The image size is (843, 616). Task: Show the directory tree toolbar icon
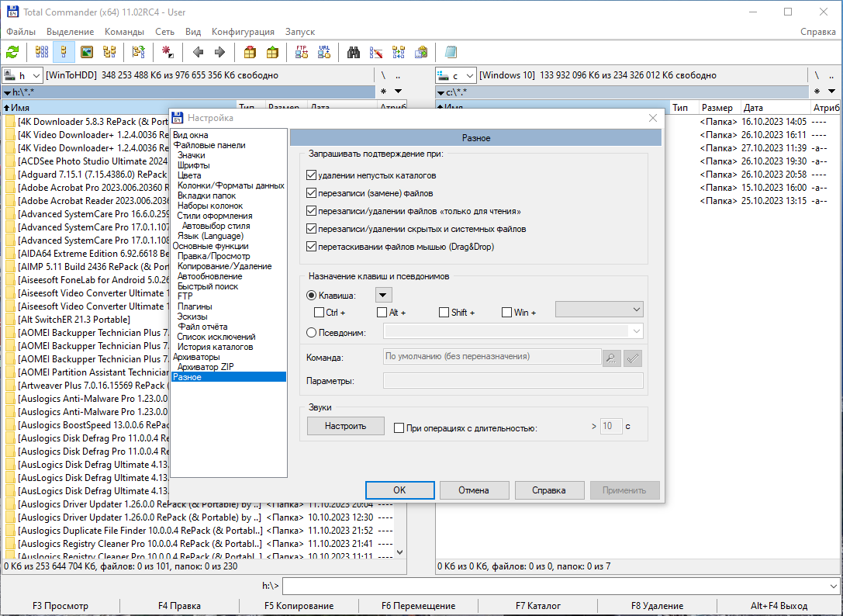coord(109,52)
